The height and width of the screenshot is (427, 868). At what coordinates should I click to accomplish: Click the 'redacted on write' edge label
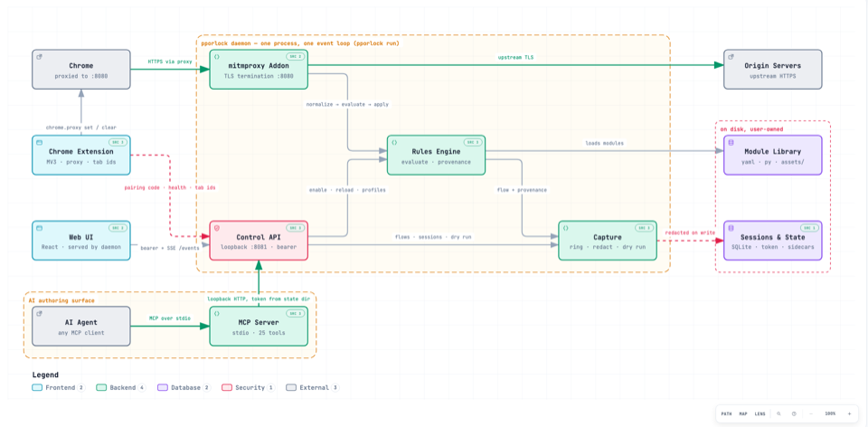point(690,232)
